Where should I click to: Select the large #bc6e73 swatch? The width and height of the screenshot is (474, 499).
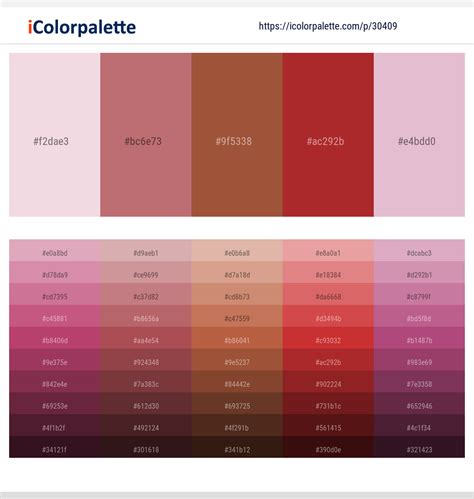coord(146,135)
